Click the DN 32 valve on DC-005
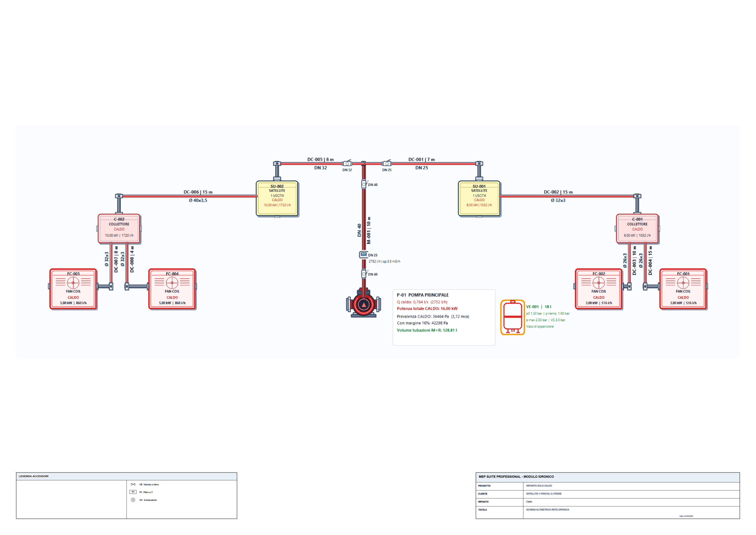The image size is (756, 535). pos(347,163)
